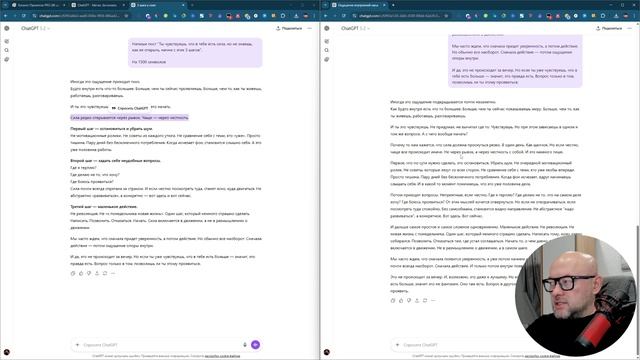Focus address bar in left browser
The image size is (640, 360).
tap(80, 16)
